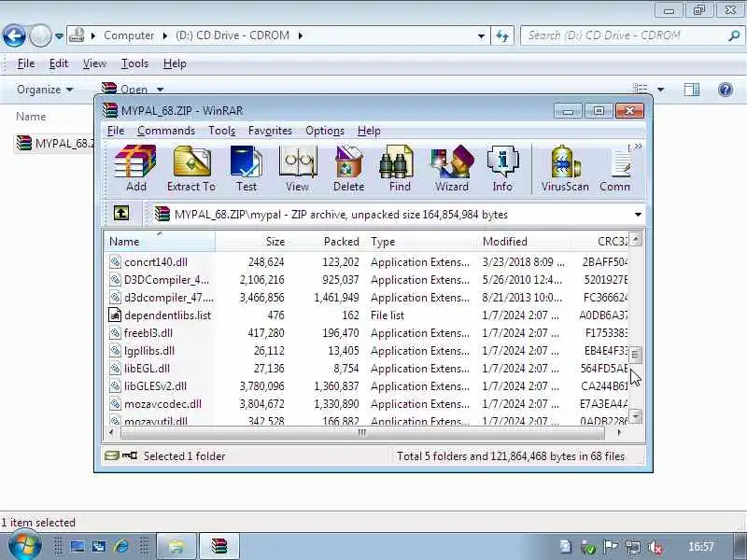
Task: Switch to WinRAR taskbar button
Action: (x=219, y=546)
